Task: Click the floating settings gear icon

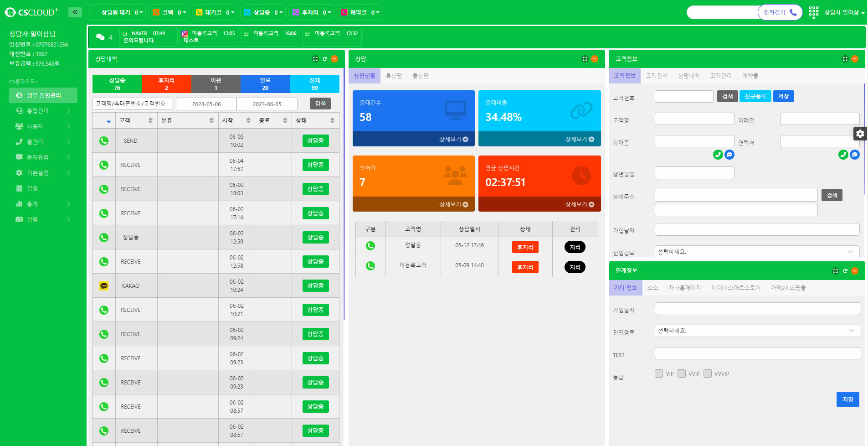Action: pos(860,134)
